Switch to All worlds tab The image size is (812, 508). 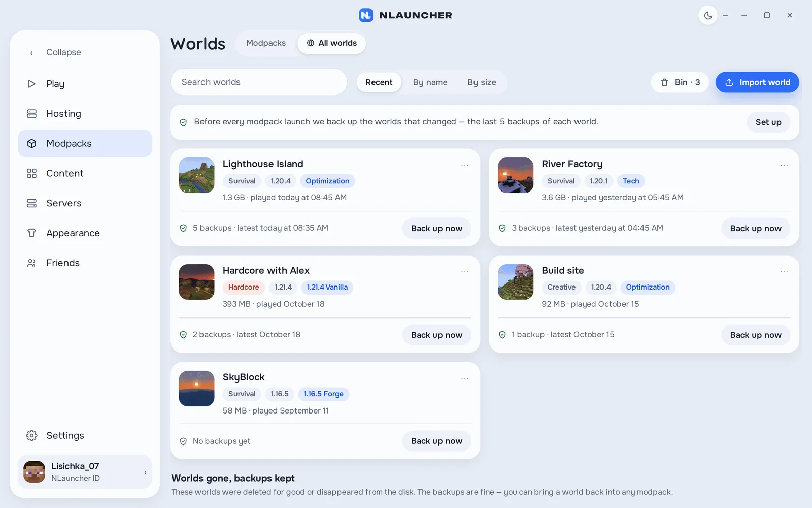click(x=331, y=43)
